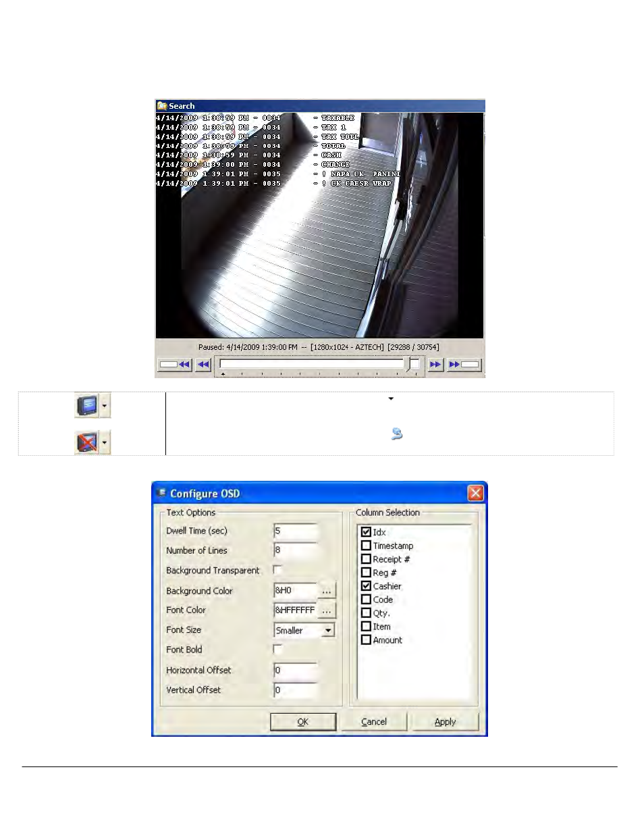
Task: Click the step forward playback button
Action: (x=435, y=365)
